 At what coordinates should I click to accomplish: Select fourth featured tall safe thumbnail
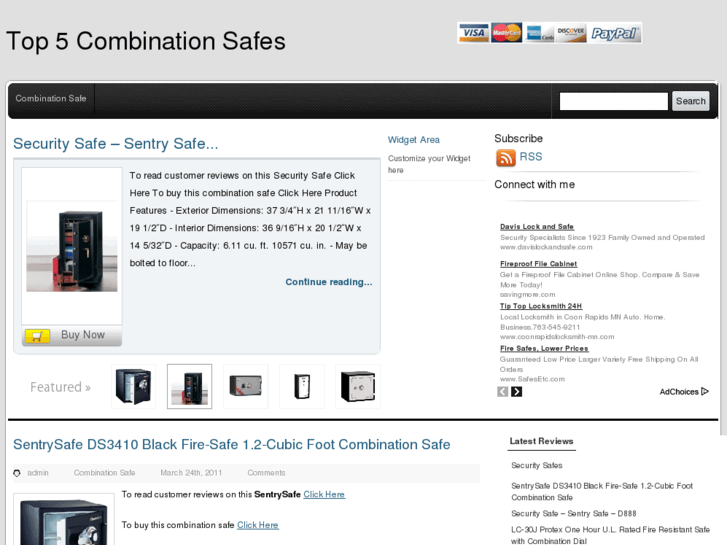point(302,386)
